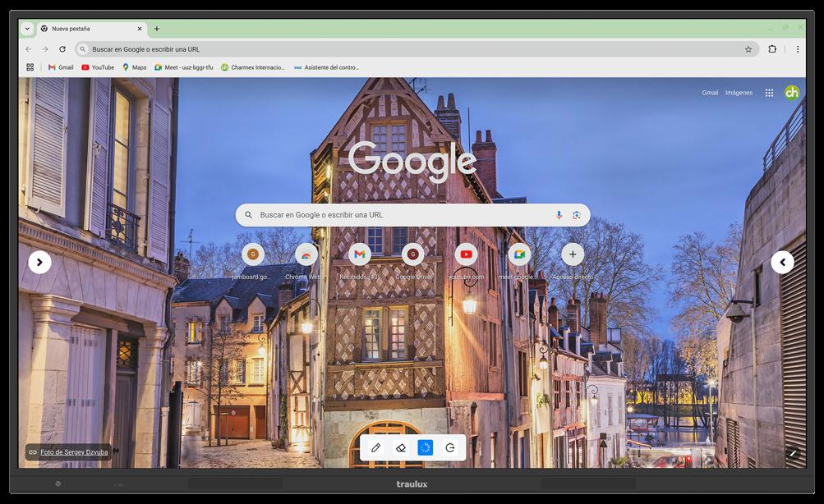This screenshot has height=504, width=824.
Task: Search by image with Google Lens icon
Action: coord(577,215)
